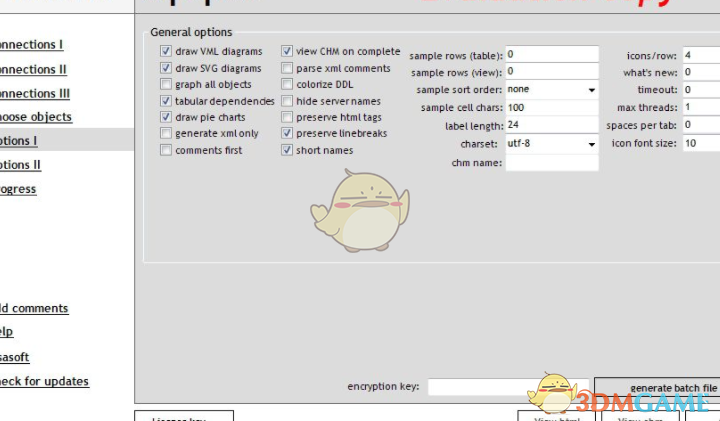Click spaces per tab field
The image size is (720, 421).
(x=701, y=125)
